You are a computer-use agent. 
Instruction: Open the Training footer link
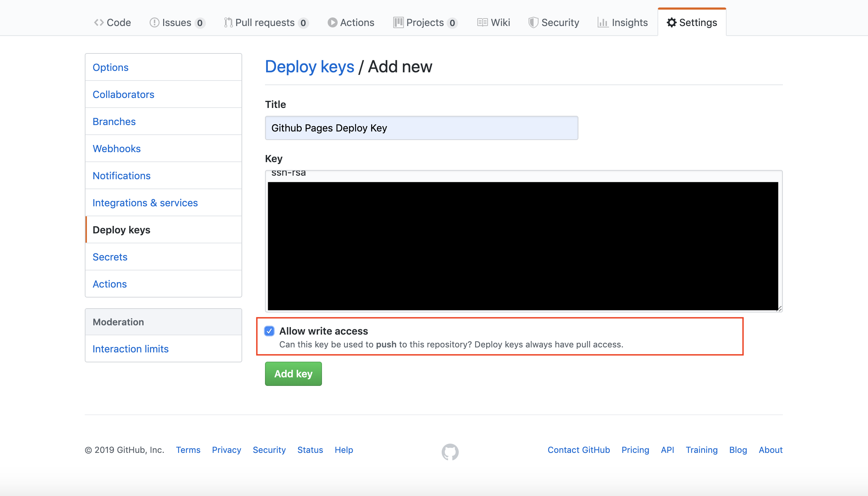click(702, 450)
